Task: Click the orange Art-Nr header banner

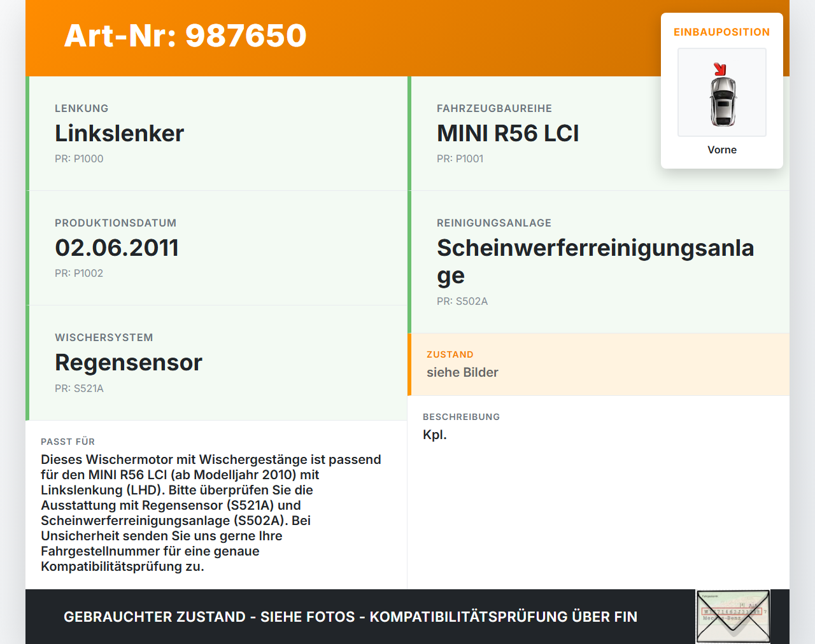Action: coord(185,37)
